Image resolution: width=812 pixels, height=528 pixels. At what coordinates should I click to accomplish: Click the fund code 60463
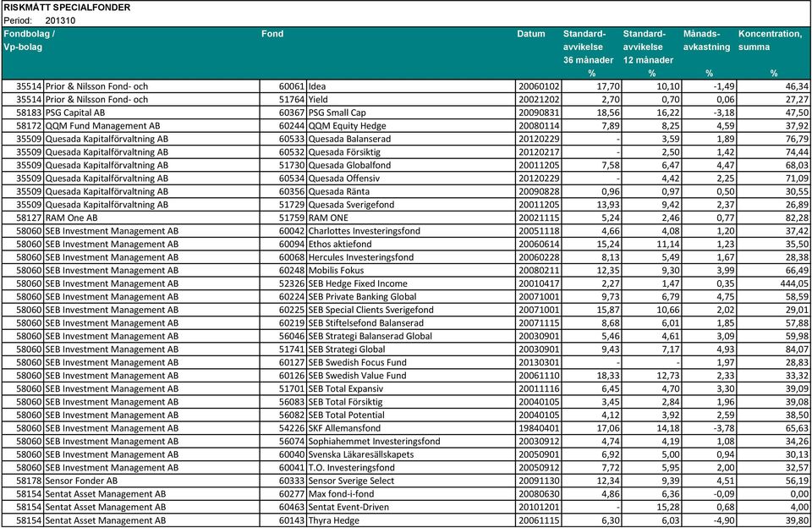pos(292,508)
